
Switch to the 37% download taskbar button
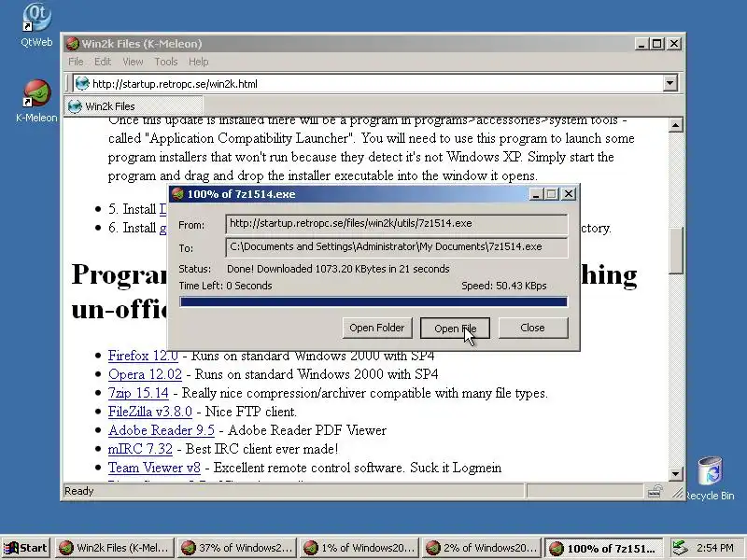pos(237,548)
